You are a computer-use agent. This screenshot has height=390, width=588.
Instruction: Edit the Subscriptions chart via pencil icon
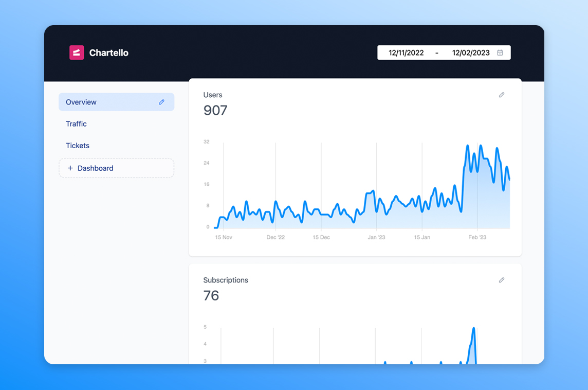(502, 280)
